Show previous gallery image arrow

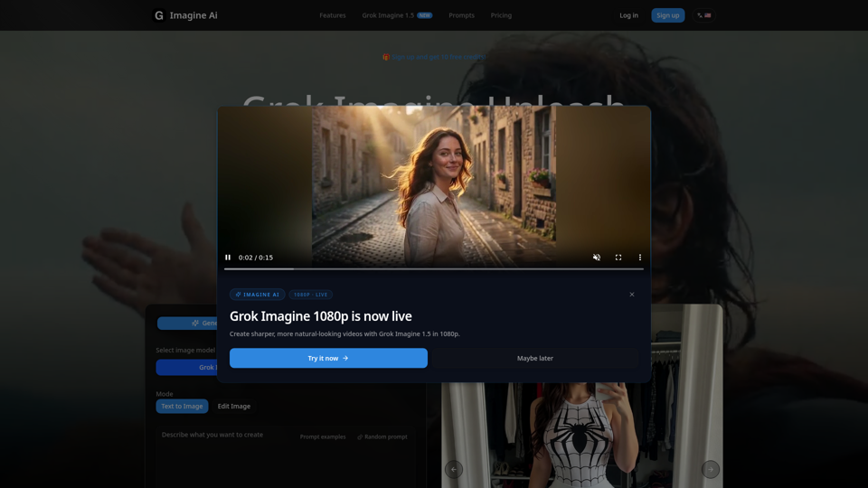pos(453,469)
